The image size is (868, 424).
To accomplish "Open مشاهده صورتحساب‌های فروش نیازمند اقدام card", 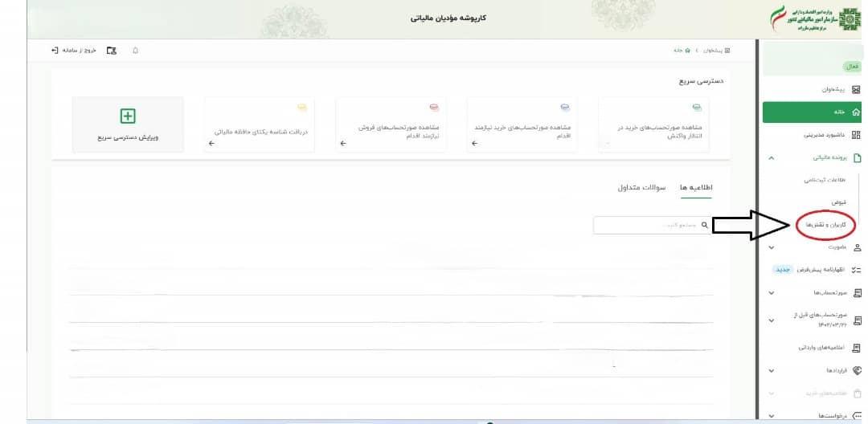I will (391, 124).
